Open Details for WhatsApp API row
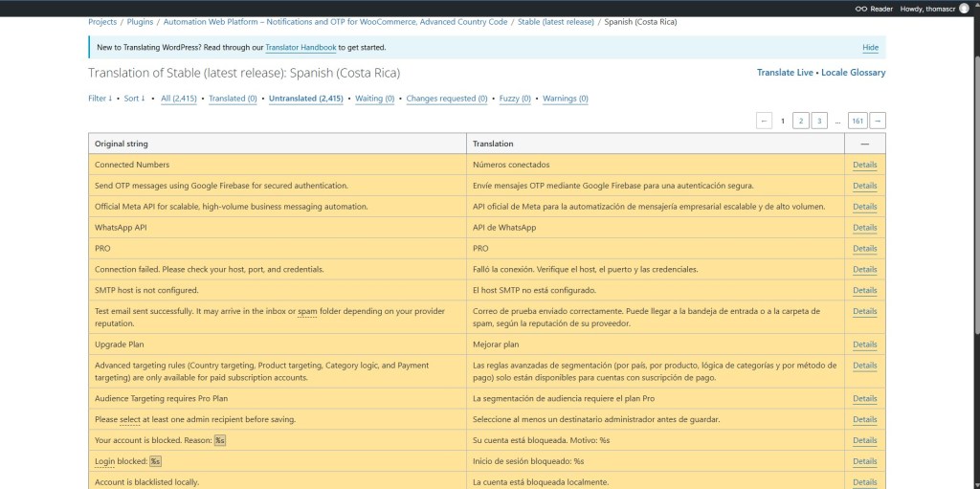Screen dimensions: 980x489 pyautogui.click(x=865, y=228)
